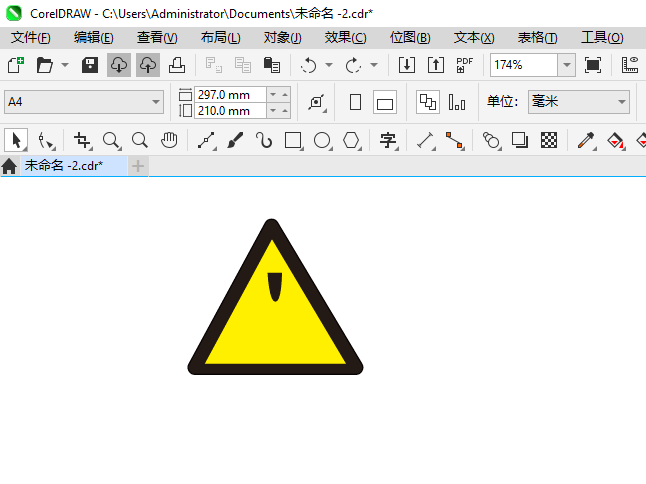The height and width of the screenshot is (484, 646).
Task: Open the 效果(C) menu
Action: 345,37
